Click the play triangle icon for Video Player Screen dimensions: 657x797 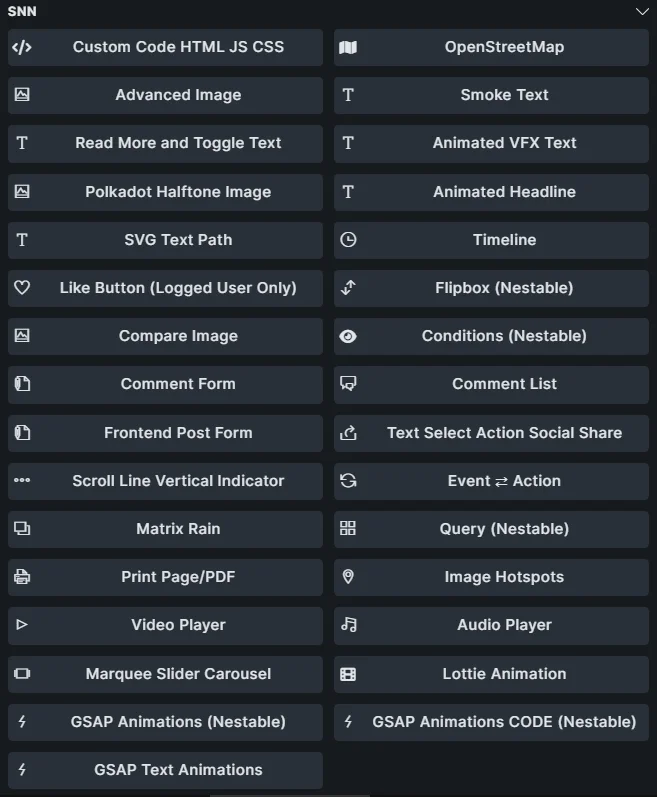[x=22, y=625]
